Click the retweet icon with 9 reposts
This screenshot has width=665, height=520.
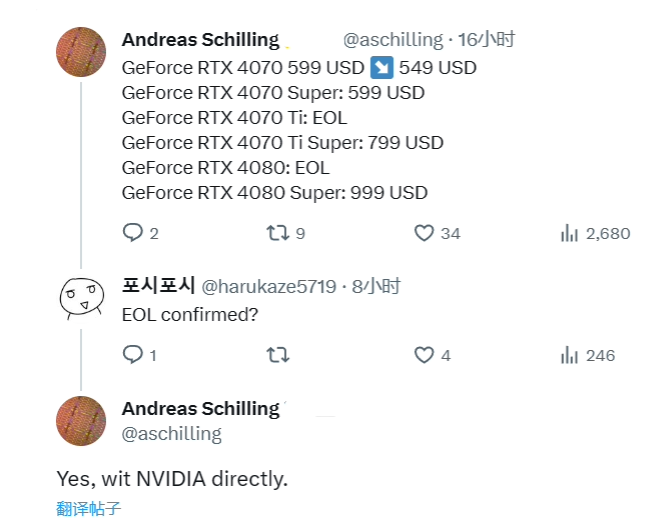click(279, 233)
